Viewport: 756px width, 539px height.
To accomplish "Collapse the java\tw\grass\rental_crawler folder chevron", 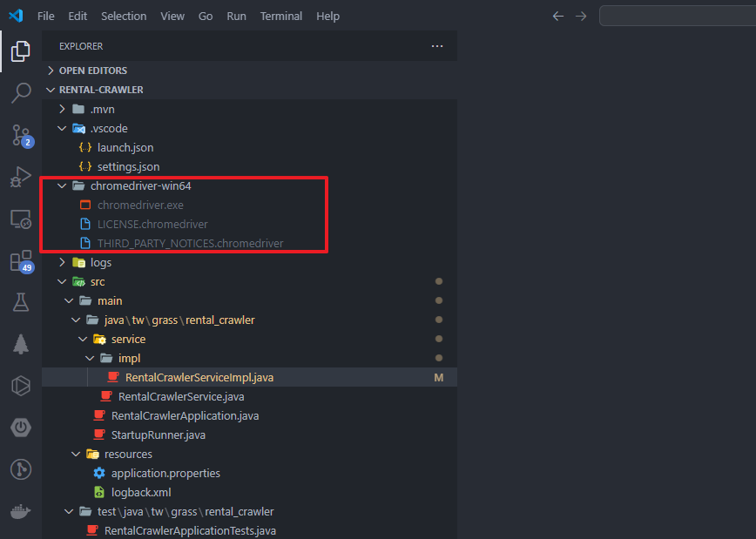I will coord(76,320).
